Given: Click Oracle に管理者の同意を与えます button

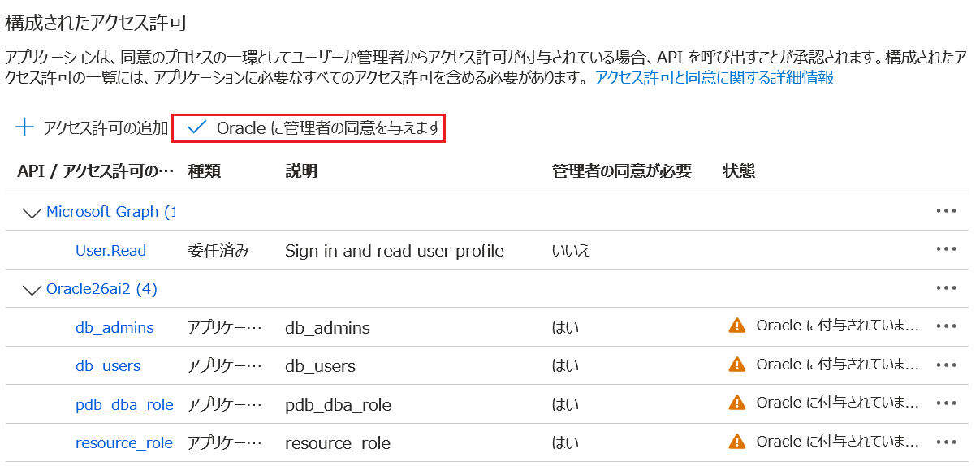Looking at the screenshot, I should (x=309, y=128).
